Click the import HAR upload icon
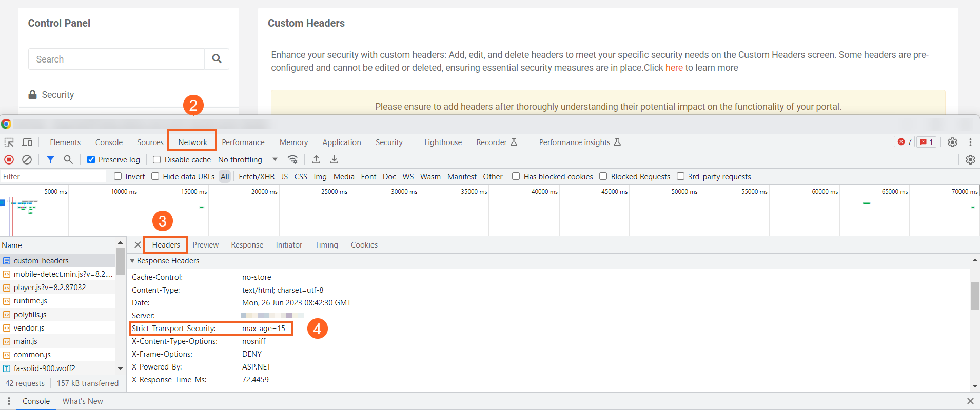 (x=317, y=160)
